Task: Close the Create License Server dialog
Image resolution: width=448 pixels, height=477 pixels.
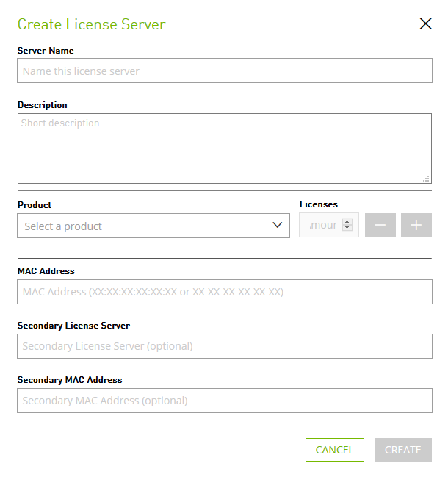Action: [x=425, y=24]
